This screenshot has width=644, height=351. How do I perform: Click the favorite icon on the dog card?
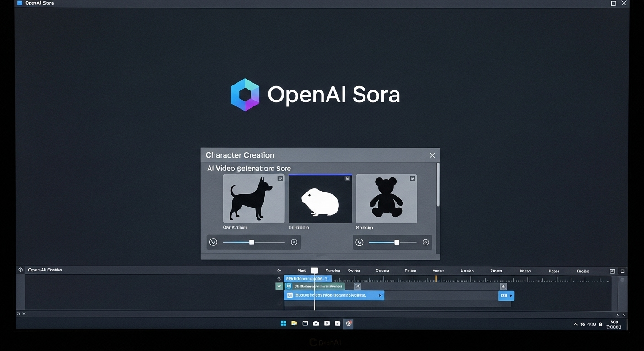click(x=280, y=178)
